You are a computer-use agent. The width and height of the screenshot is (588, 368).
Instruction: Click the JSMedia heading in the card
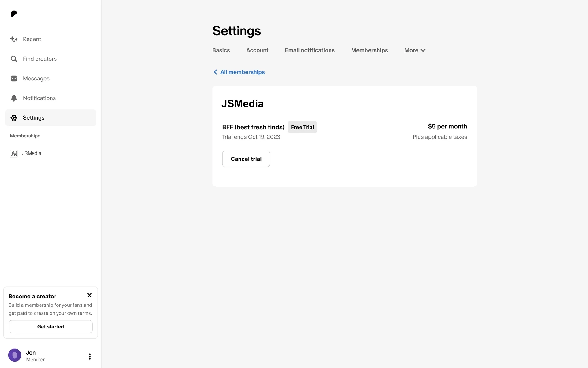[242, 104]
